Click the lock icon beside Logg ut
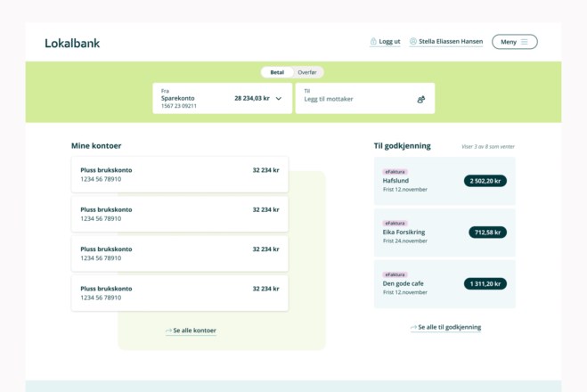 pyautogui.click(x=373, y=42)
